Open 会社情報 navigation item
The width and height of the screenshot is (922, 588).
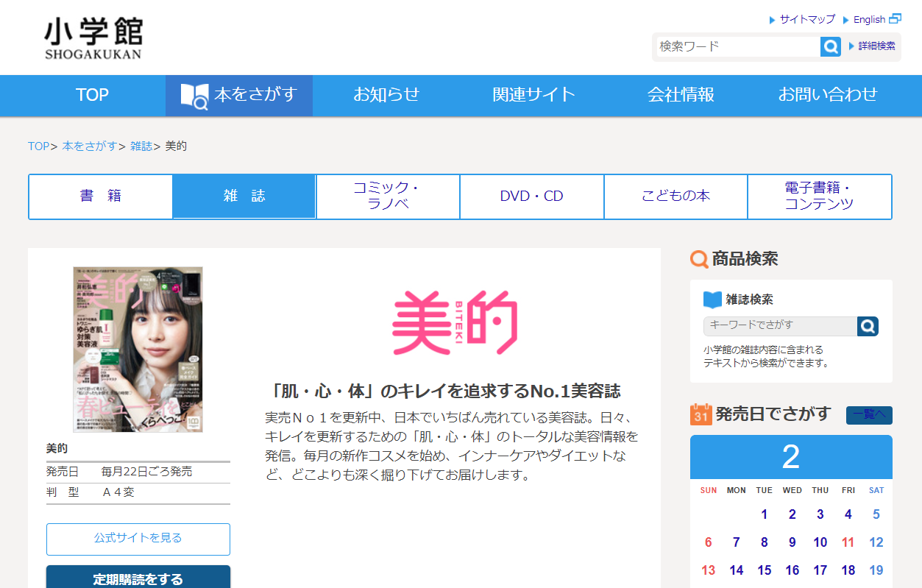(x=681, y=95)
